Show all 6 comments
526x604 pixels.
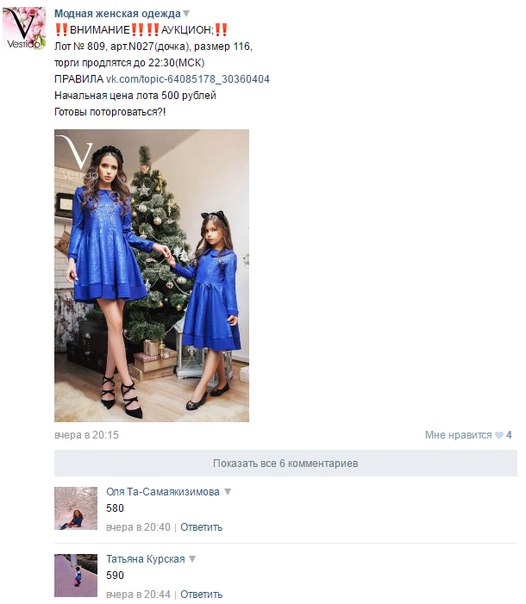coord(285,463)
